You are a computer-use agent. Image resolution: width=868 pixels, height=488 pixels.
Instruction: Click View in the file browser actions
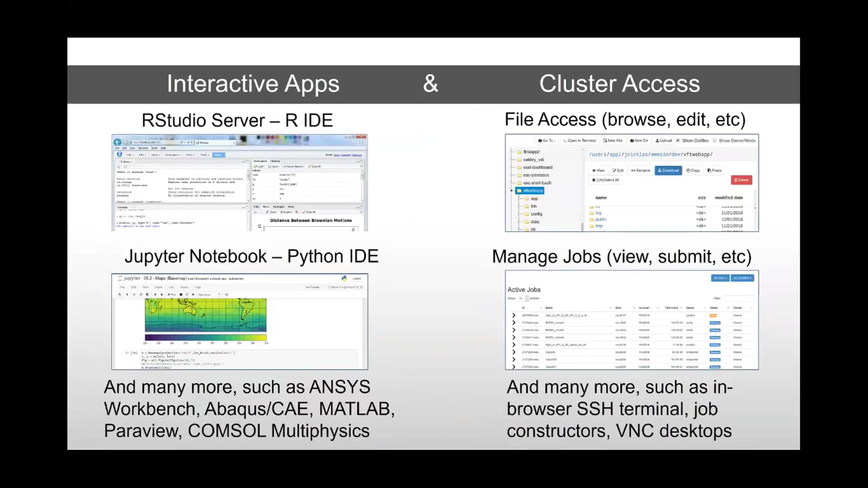pos(598,170)
